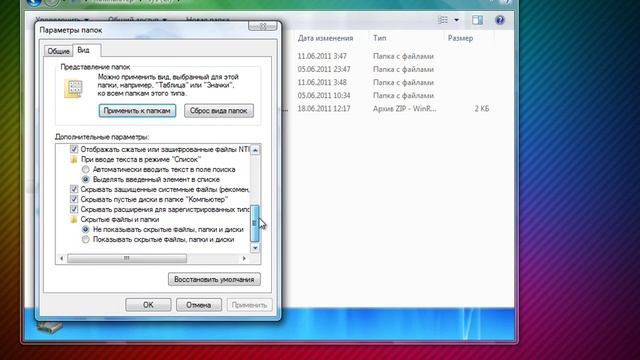Toggle Скрывать защищенные системные файлы checkbox
Screen dimensions: 640x360
(74, 189)
